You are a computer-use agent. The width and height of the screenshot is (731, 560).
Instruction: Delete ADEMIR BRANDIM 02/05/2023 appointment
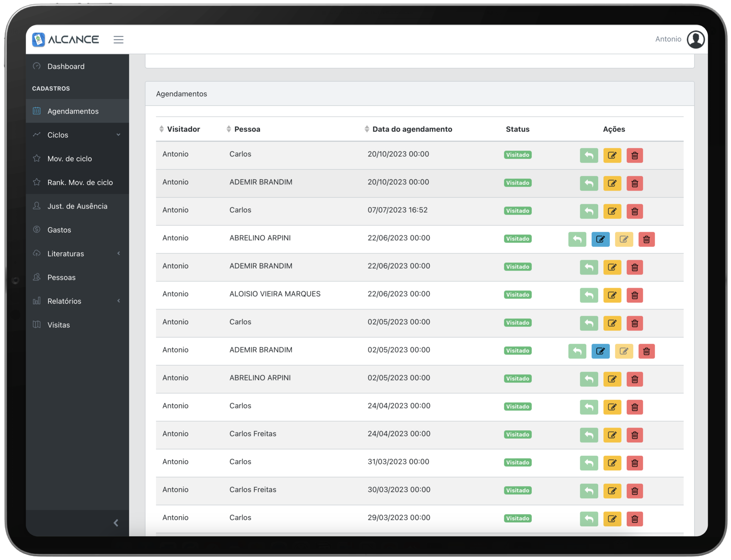coord(646,351)
